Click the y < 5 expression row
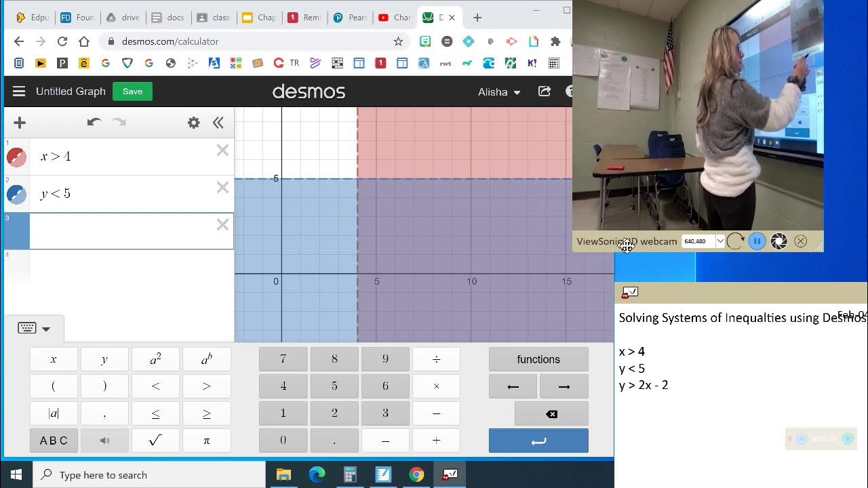This screenshot has width=868, height=488. (119, 194)
